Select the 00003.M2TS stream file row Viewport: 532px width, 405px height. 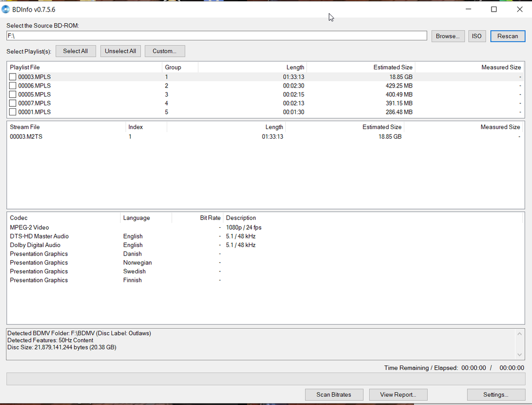[265, 137]
